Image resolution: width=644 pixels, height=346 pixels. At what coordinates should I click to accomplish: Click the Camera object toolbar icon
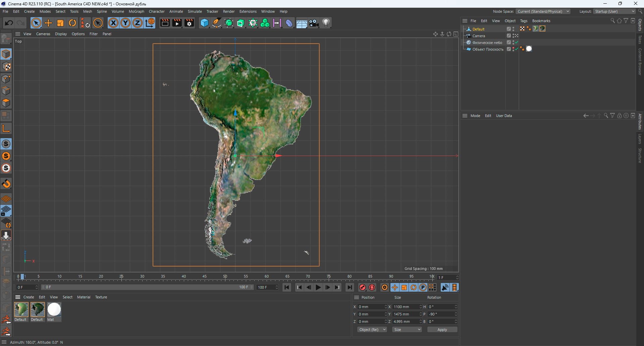[314, 23]
